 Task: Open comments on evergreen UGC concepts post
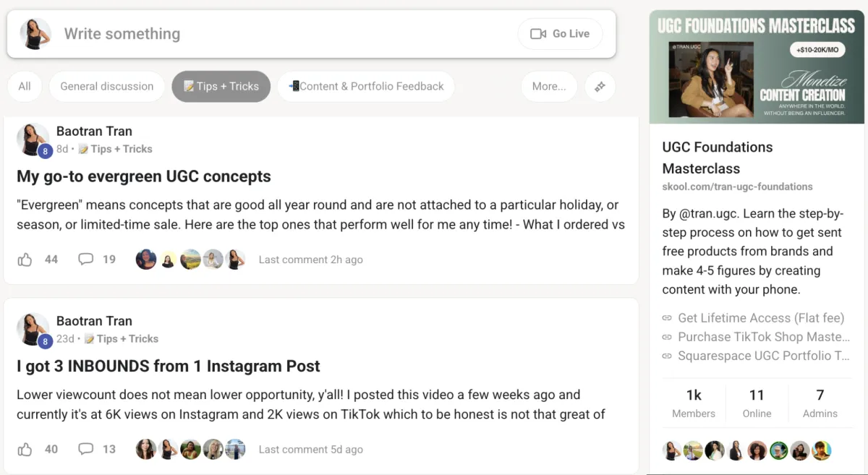(x=86, y=260)
